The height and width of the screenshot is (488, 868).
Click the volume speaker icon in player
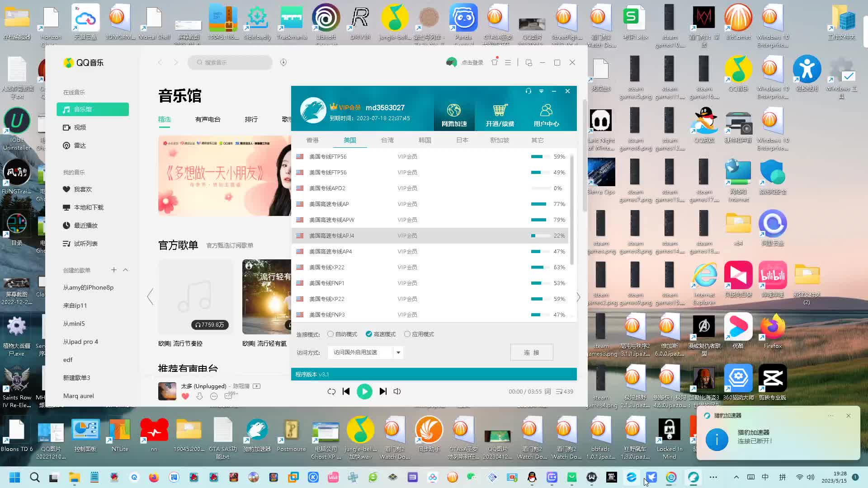[397, 392]
